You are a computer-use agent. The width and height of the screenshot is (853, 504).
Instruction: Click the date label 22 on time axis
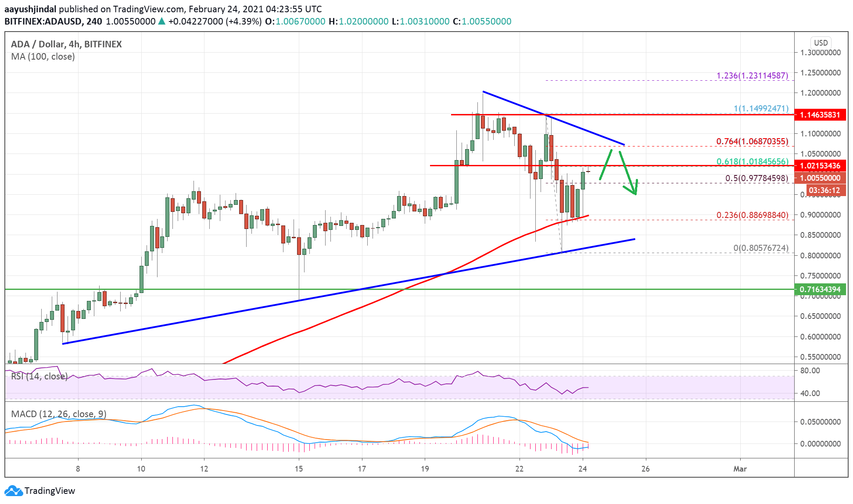click(x=520, y=468)
